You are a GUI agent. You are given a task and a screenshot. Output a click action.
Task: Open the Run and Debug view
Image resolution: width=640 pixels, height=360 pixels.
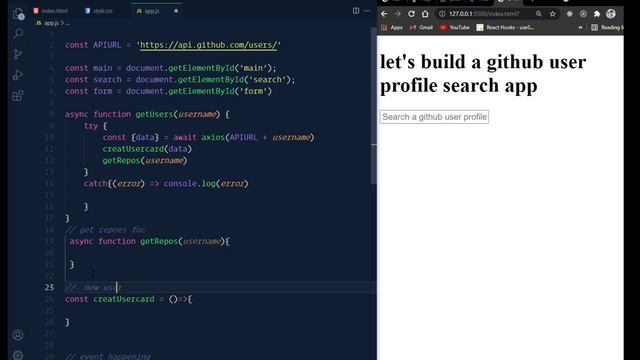tap(18, 75)
